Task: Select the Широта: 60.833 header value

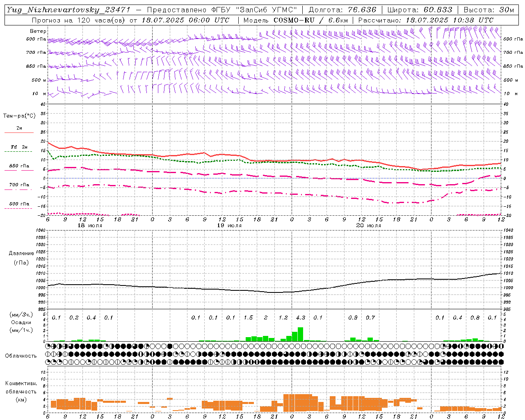Action: [x=420, y=10]
